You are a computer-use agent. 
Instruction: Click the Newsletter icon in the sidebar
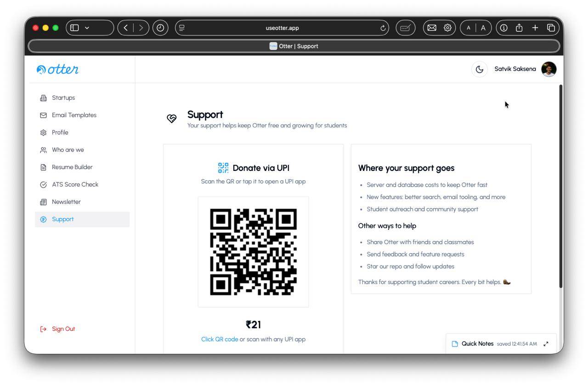click(44, 202)
